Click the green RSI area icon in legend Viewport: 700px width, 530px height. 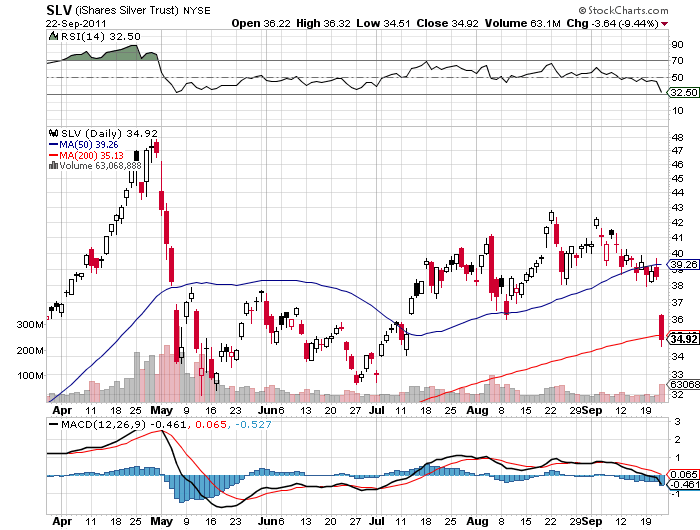54,36
